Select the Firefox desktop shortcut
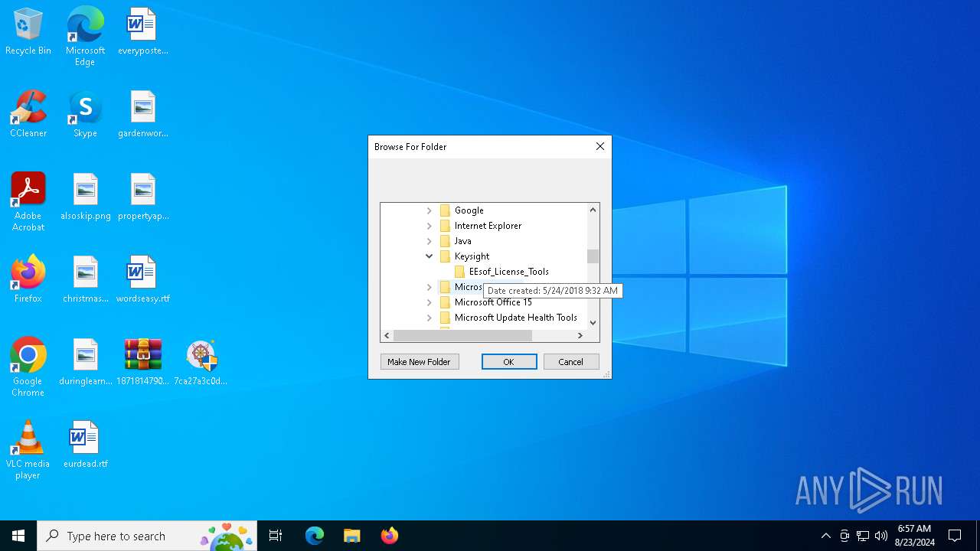Screen dimensions: 980x551 (x=28, y=280)
